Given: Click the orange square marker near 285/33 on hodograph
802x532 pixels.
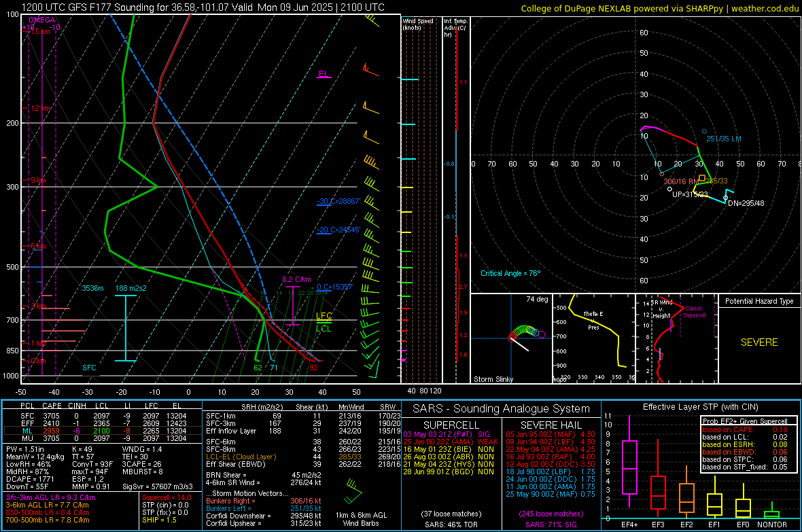Looking at the screenshot, I should [x=701, y=179].
